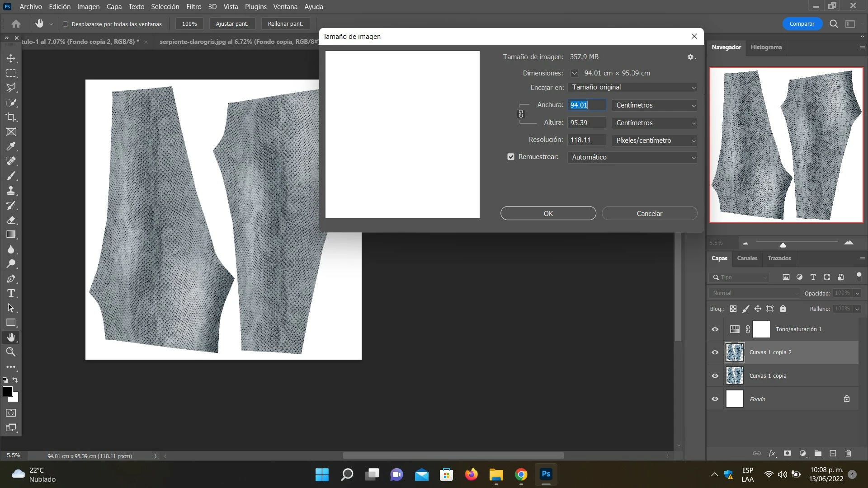Create a new layer with plus icon
Viewport: 868px width, 488px height.
click(x=833, y=453)
